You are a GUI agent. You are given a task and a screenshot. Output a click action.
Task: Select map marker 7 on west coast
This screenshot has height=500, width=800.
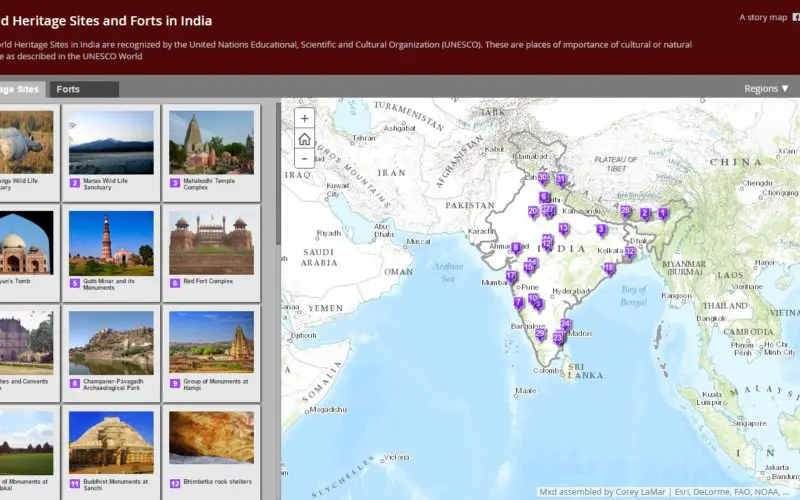pyautogui.click(x=518, y=303)
